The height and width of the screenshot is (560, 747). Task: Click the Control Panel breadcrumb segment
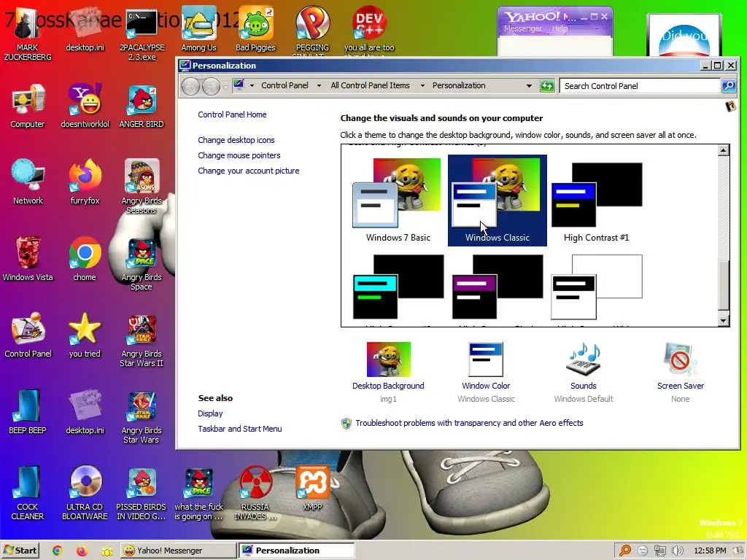click(285, 86)
